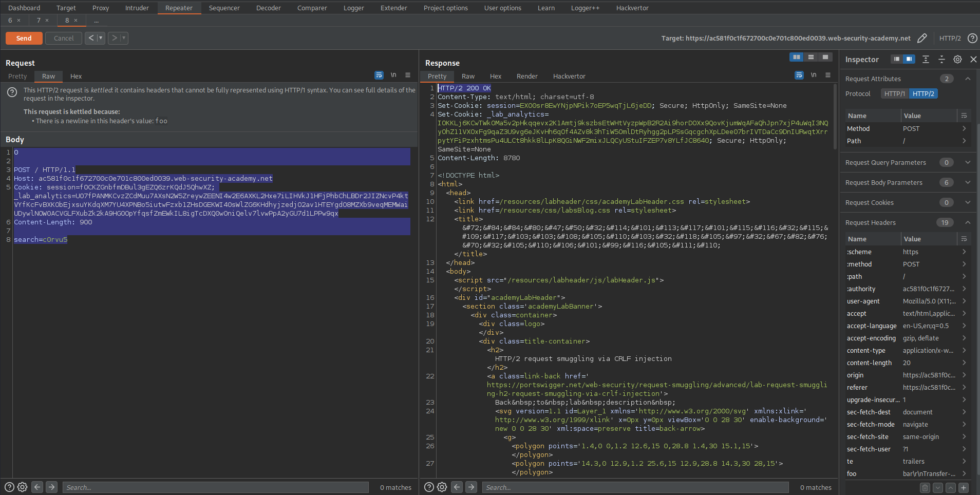Open the Decoder tab

(x=268, y=8)
